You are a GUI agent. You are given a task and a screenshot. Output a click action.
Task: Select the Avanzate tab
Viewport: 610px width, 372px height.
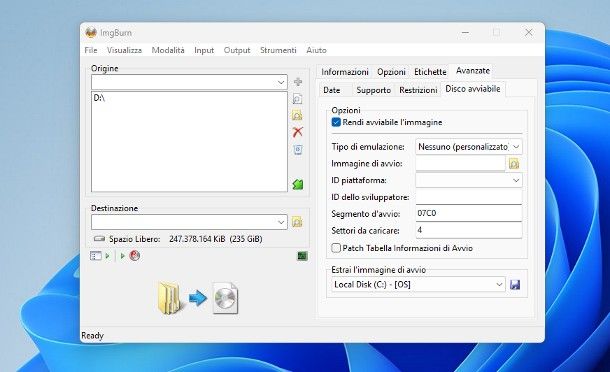coord(473,71)
